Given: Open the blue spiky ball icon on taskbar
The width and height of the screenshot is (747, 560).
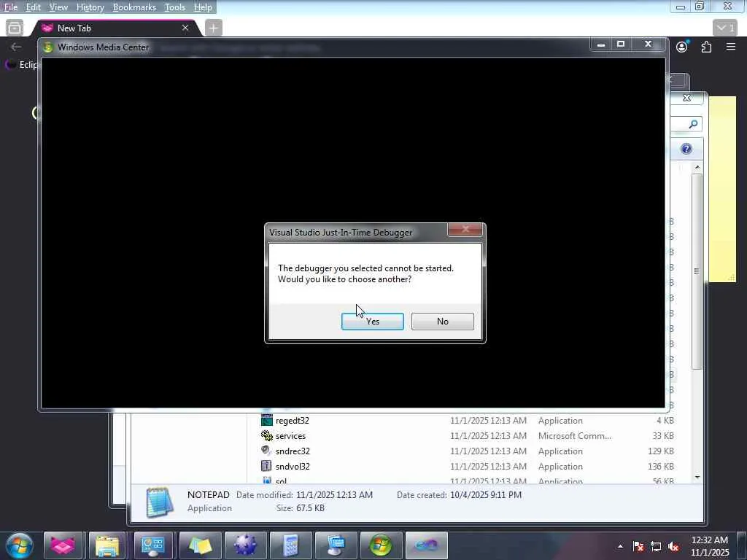Looking at the screenshot, I should tap(245, 545).
